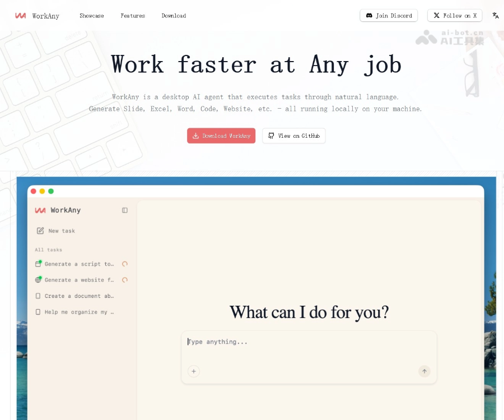Toggle the sidebar collapse icon
Image resolution: width=504 pixels, height=420 pixels.
[124, 210]
